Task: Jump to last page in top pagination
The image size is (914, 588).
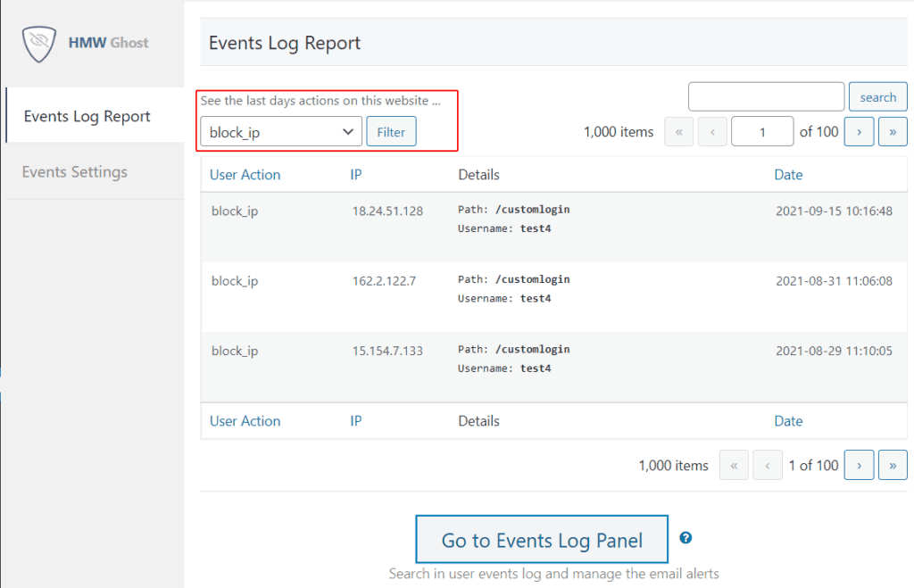Action: [x=893, y=131]
